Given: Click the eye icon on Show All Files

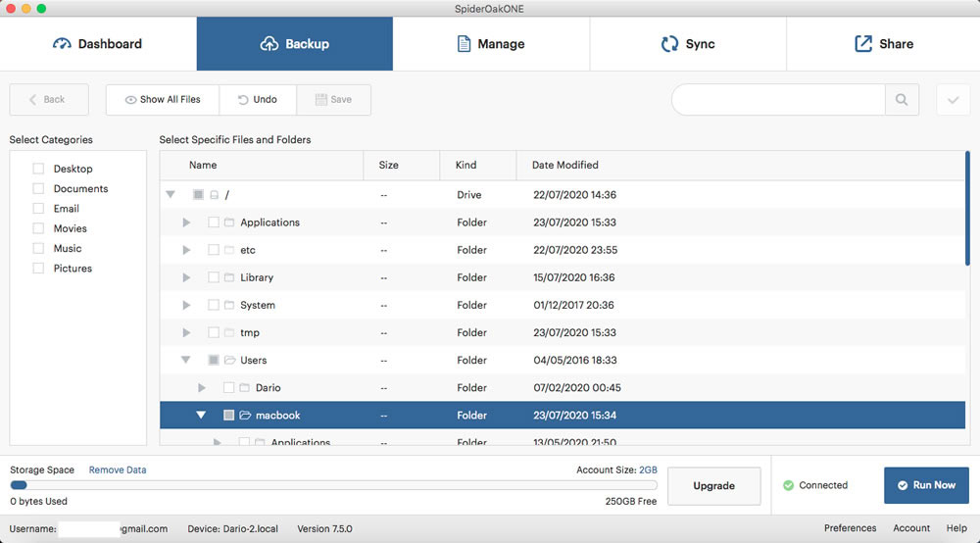Looking at the screenshot, I should point(130,100).
